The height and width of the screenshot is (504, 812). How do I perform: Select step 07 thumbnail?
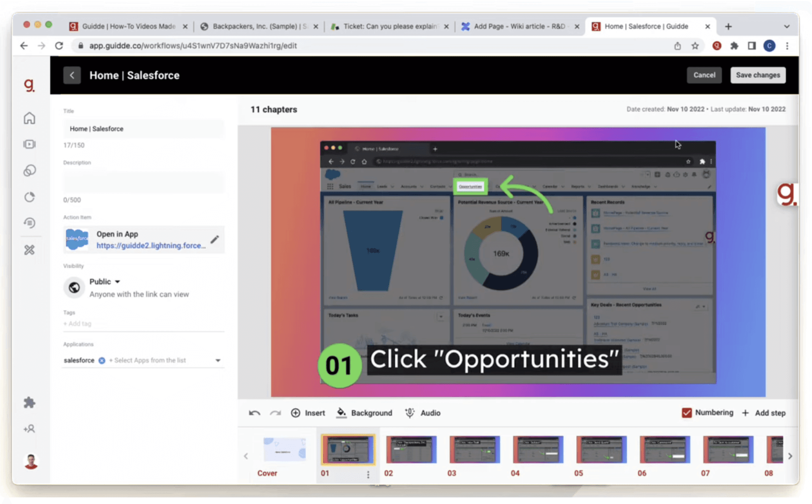pos(728,449)
